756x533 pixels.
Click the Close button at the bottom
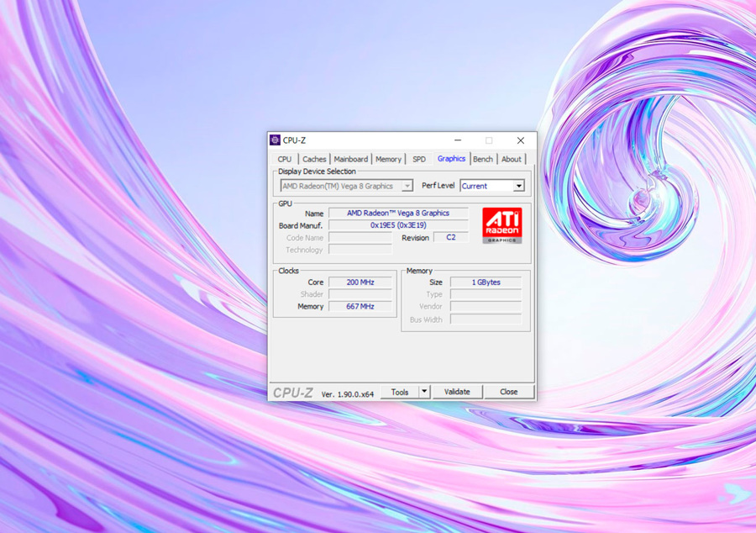[509, 392]
